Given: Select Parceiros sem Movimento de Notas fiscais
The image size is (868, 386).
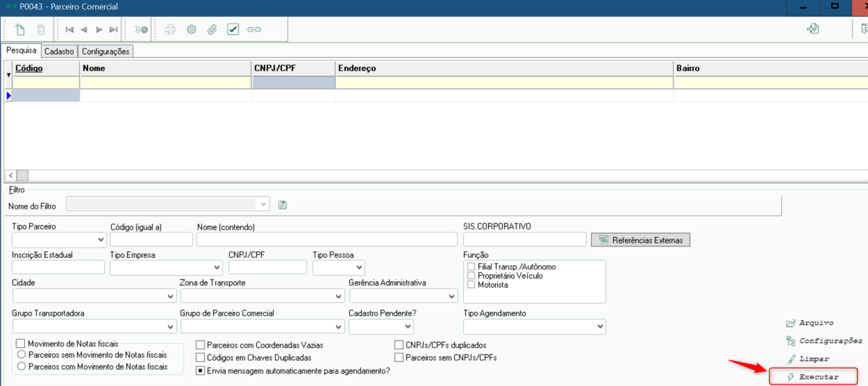Looking at the screenshot, I should coord(21,354).
